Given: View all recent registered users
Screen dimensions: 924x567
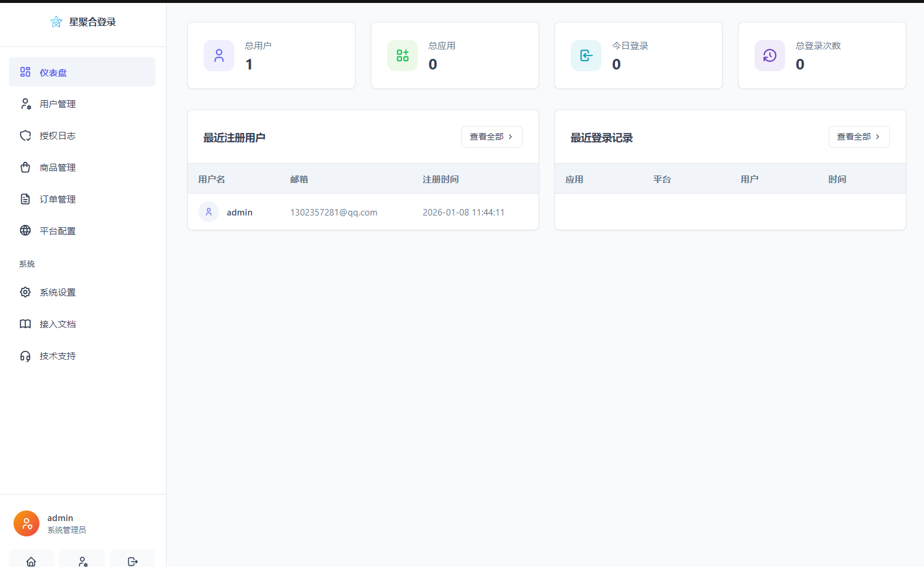Looking at the screenshot, I should tap(491, 137).
